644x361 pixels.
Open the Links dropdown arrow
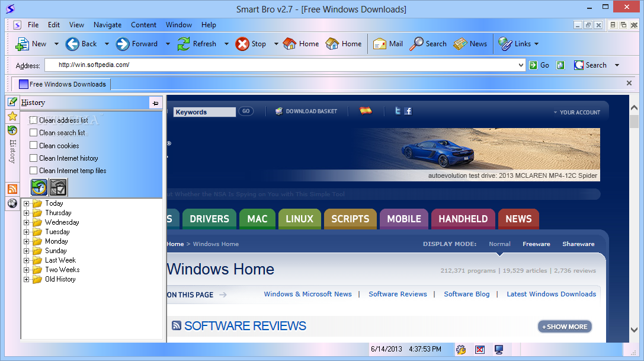point(536,44)
